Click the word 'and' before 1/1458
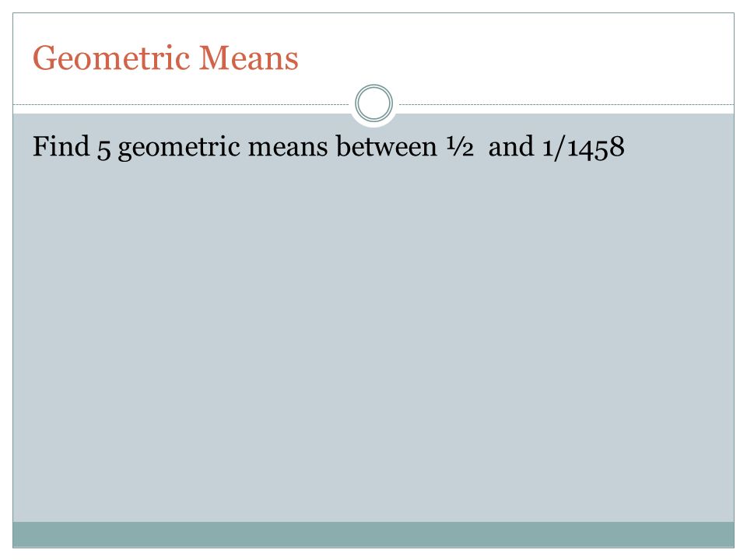 pos(510,145)
